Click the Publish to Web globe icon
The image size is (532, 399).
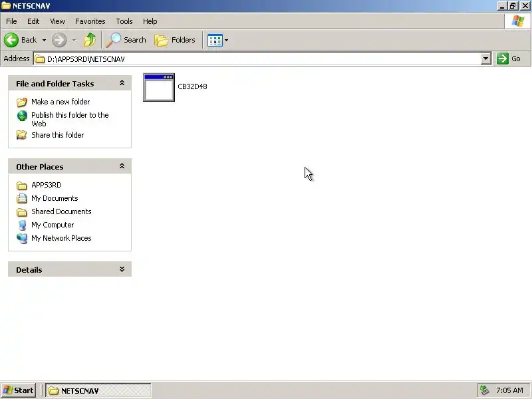click(22, 116)
